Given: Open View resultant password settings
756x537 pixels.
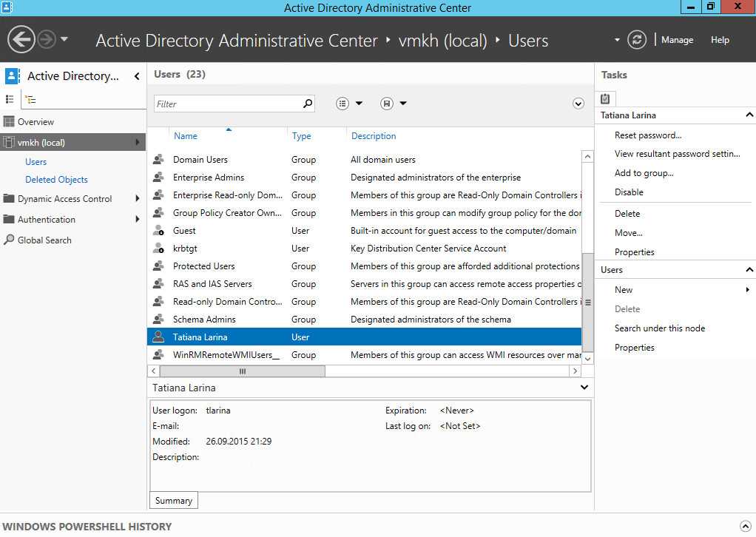Looking at the screenshot, I should pos(677,154).
